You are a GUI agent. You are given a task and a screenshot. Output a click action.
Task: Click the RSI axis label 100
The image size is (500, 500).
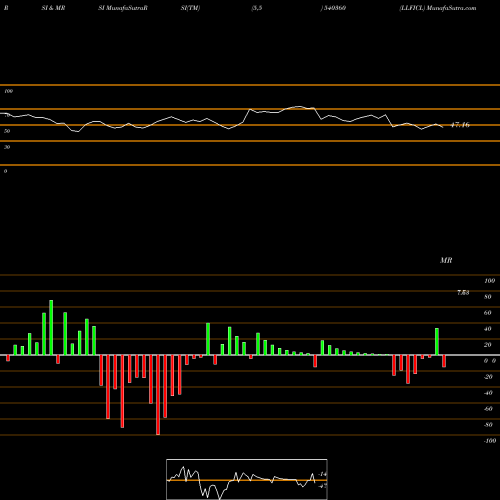[8, 91]
